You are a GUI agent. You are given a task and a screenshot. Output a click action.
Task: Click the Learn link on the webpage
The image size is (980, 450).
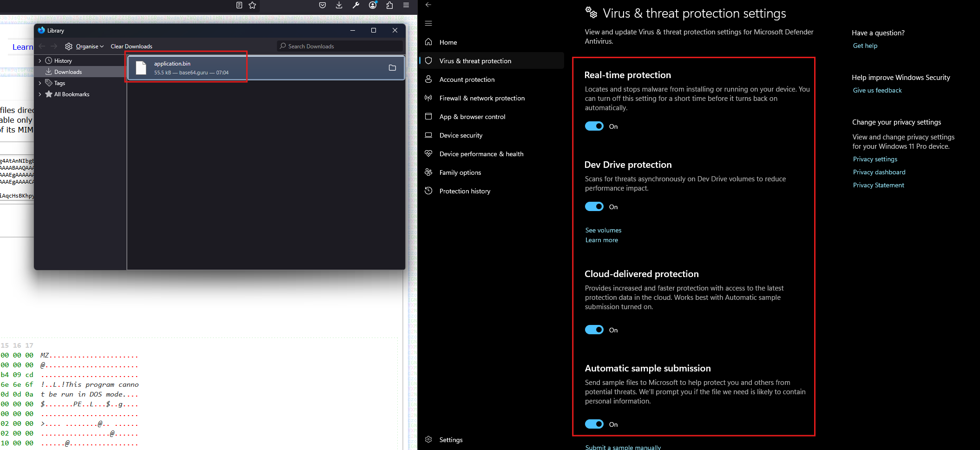[23, 47]
